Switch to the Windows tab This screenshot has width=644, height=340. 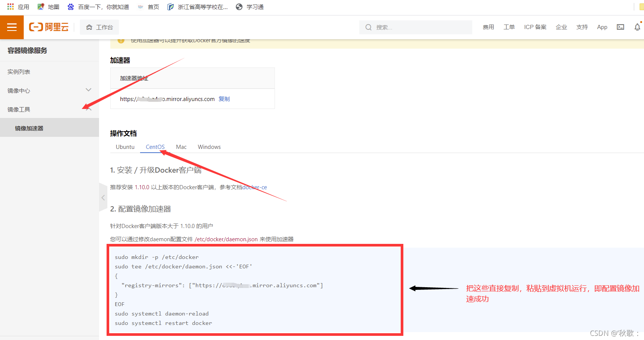(x=209, y=147)
